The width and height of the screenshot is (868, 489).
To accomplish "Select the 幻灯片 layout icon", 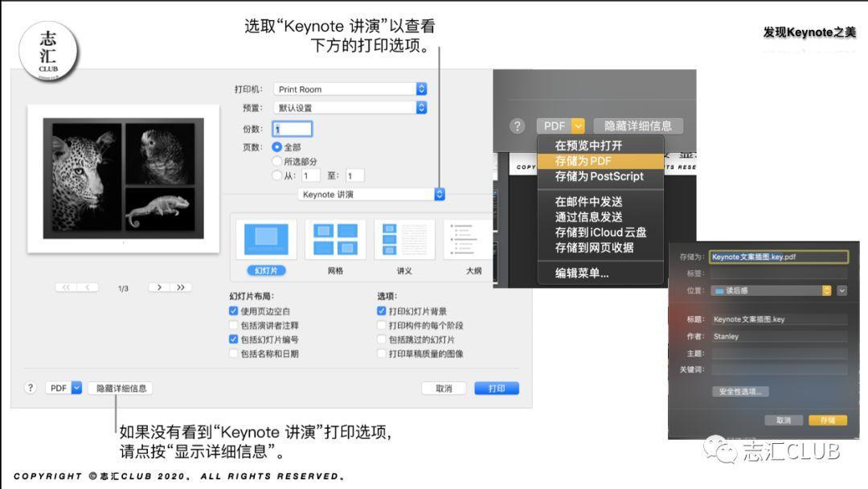I will (266, 239).
